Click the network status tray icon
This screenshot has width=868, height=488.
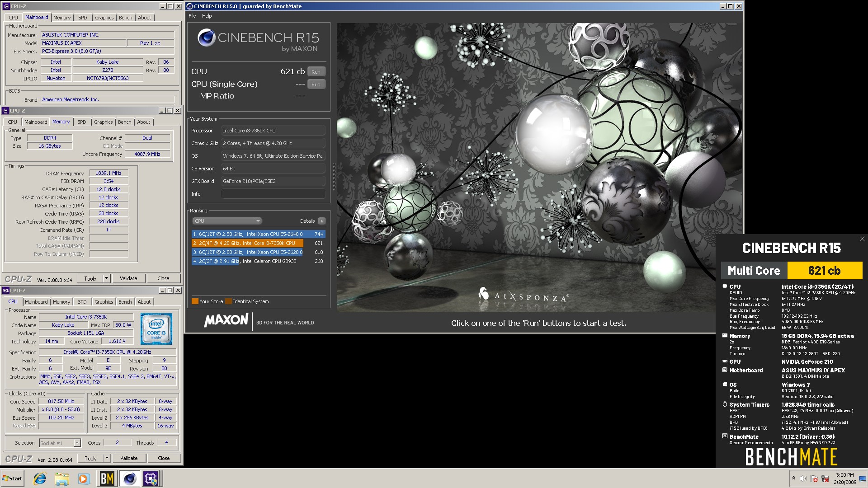(x=825, y=479)
